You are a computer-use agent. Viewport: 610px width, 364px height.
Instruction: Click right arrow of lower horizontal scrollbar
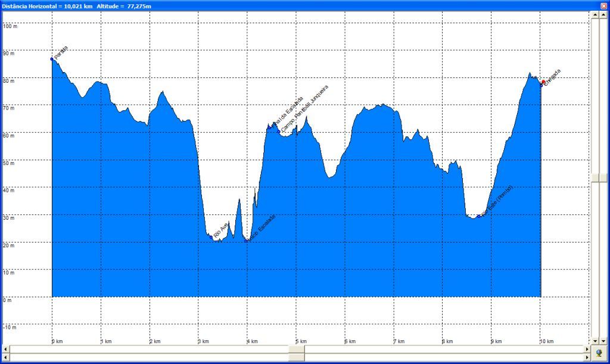pos(587,357)
